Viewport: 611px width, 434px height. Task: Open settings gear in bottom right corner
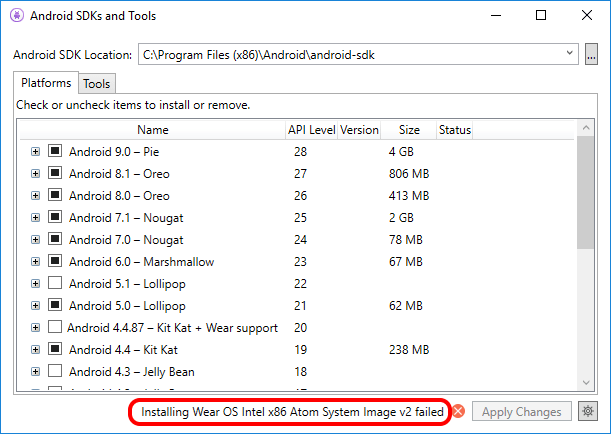click(588, 411)
